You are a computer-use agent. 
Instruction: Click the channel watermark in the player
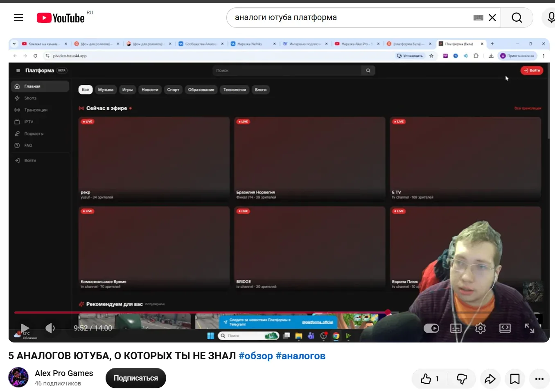click(x=533, y=291)
